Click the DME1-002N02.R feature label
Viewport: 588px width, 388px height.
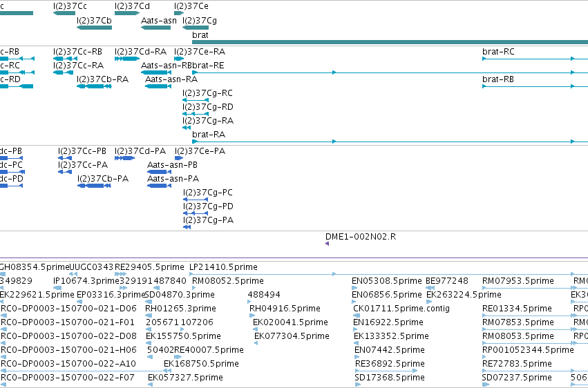pyautogui.click(x=361, y=237)
